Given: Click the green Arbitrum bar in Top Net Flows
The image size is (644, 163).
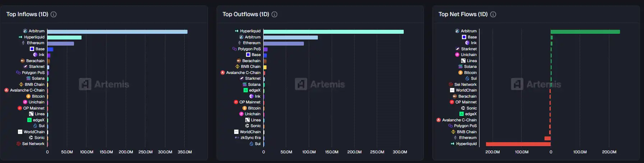Looking at the screenshot, I should (585, 32).
